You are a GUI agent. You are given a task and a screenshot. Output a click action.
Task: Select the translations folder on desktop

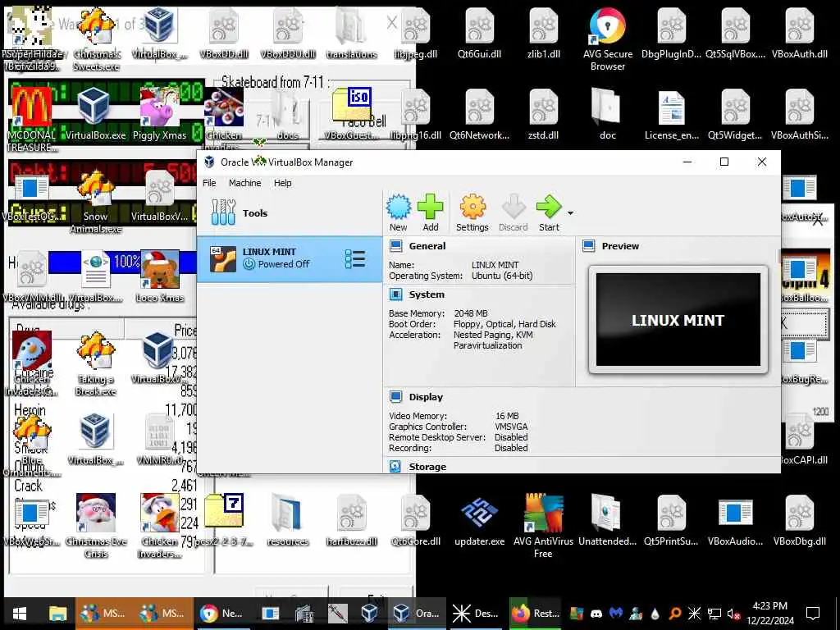tap(351, 33)
